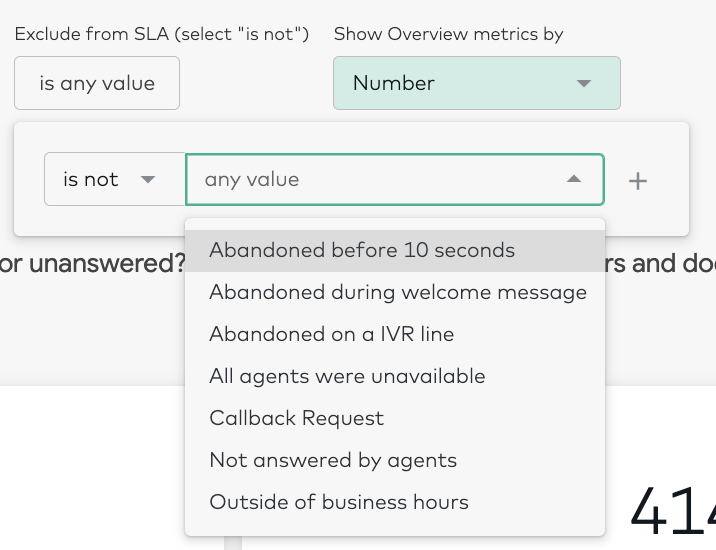Open the is not condition arrow
Screen dimensions: 716x550
[x=147, y=180]
